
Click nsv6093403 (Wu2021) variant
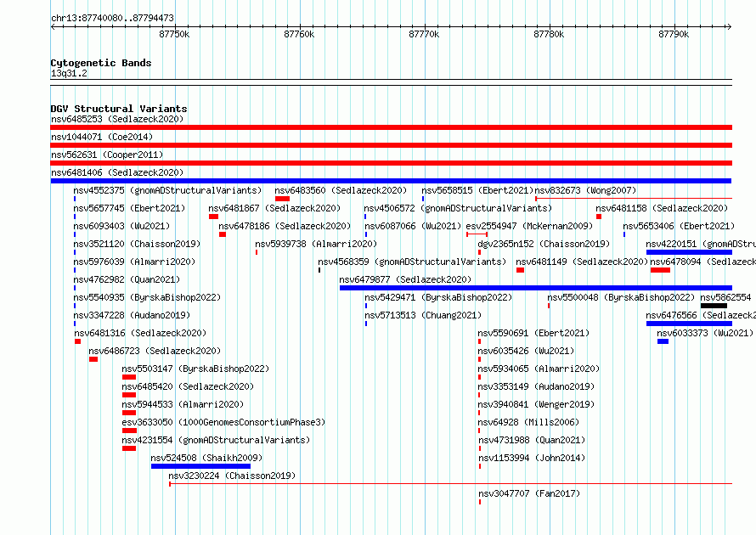[121, 226]
